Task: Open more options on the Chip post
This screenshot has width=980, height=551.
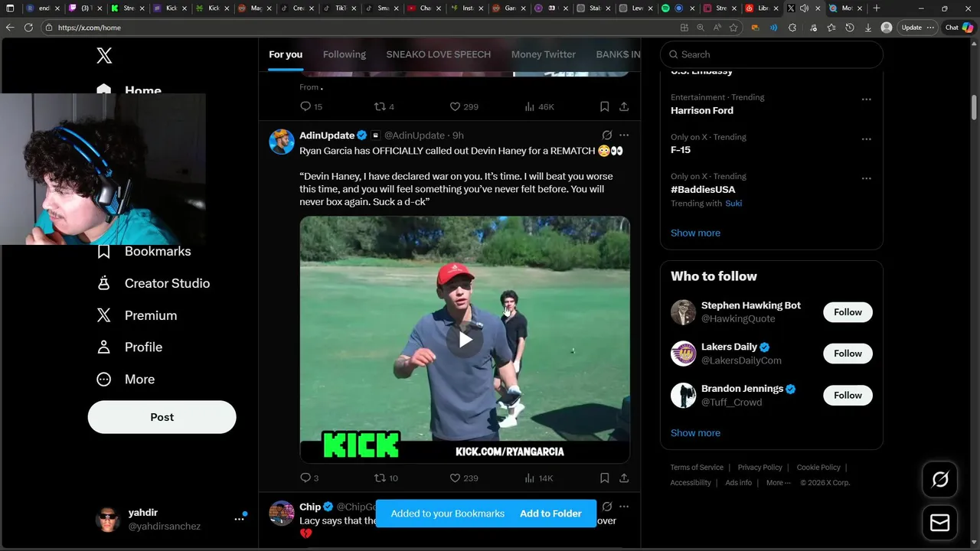Action: point(624,506)
